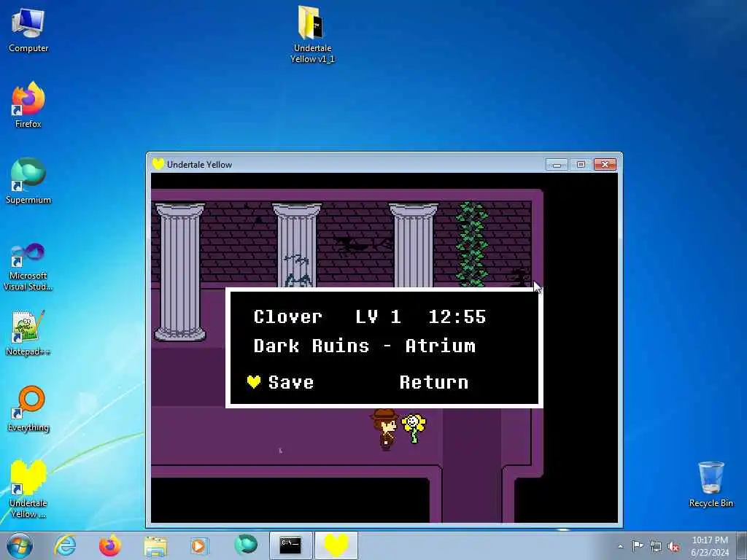Select the Undertale Yellow v1_1 folder
This screenshot has width=747, height=560.
point(312,34)
